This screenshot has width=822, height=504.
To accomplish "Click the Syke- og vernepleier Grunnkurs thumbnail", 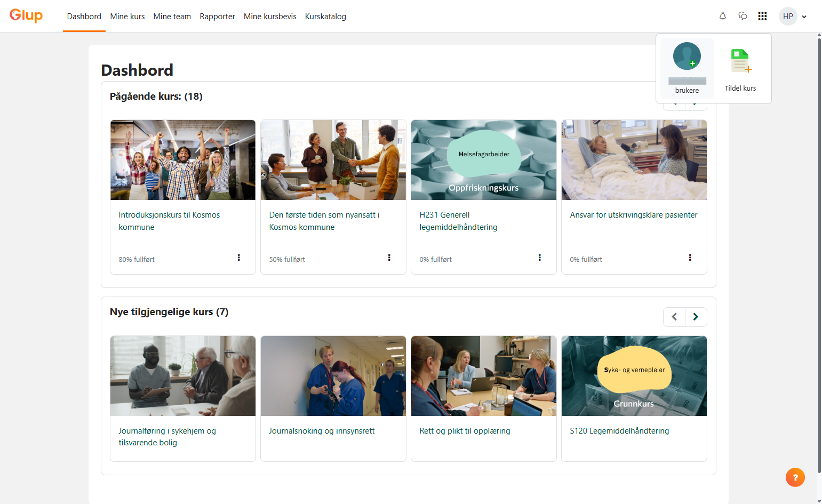I will click(634, 376).
